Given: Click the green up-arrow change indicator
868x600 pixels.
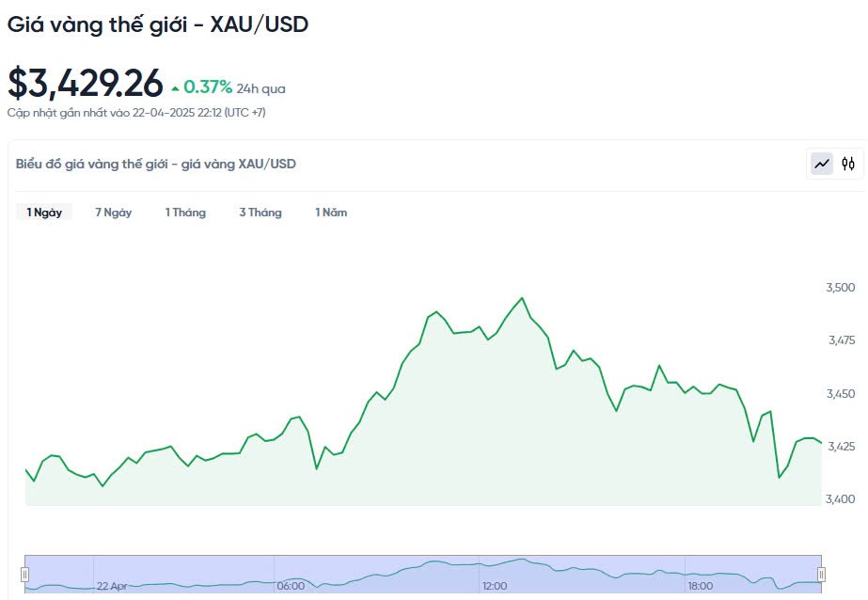Looking at the screenshot, I should tap(175, 88).
